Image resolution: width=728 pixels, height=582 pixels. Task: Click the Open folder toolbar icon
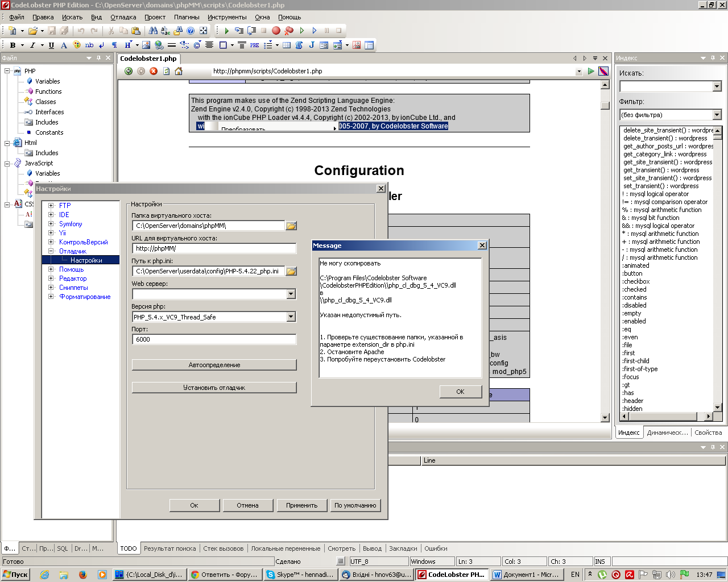coord(33,31)
